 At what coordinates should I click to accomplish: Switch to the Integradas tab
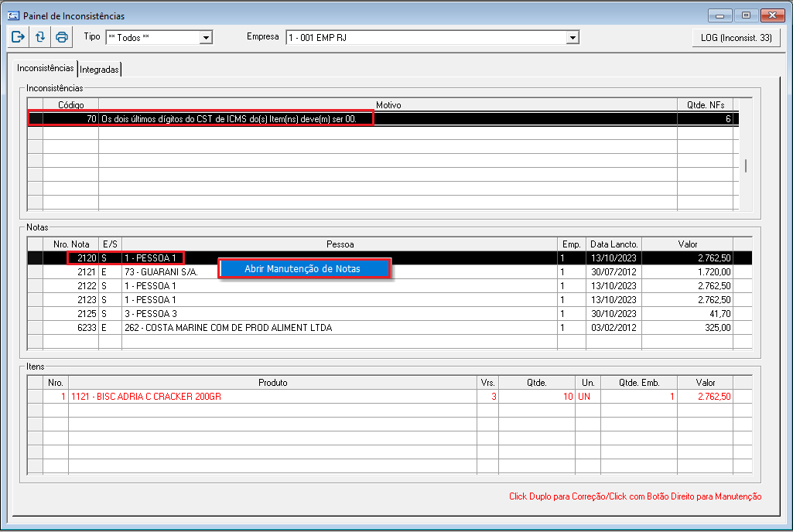[x=99, y=70]
